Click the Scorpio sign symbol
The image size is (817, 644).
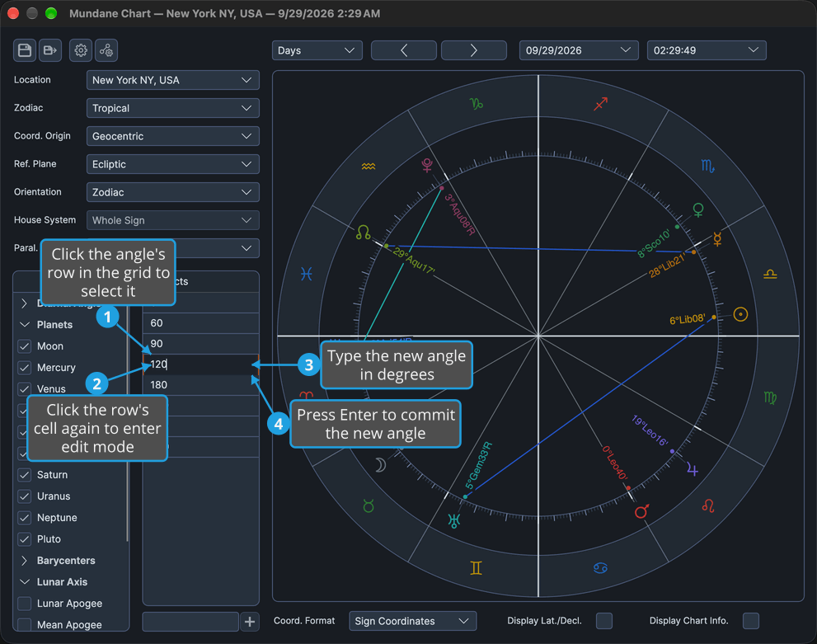pos(707,167)
